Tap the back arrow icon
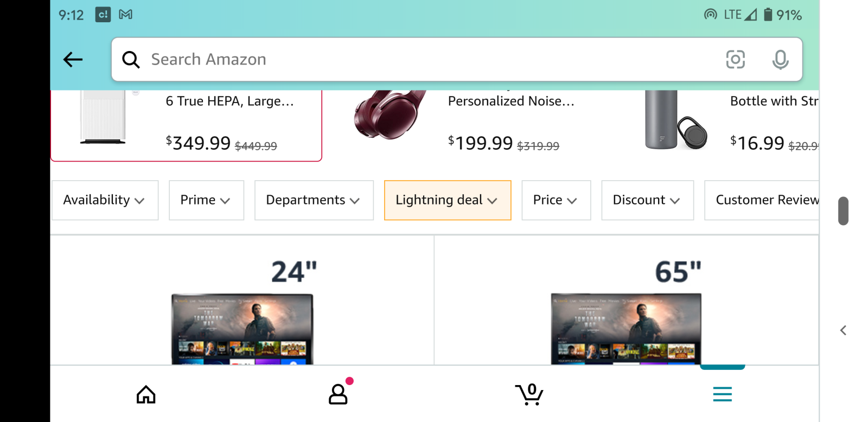Image resolution: width=868 pixels, height=422 pixels. 73,59
